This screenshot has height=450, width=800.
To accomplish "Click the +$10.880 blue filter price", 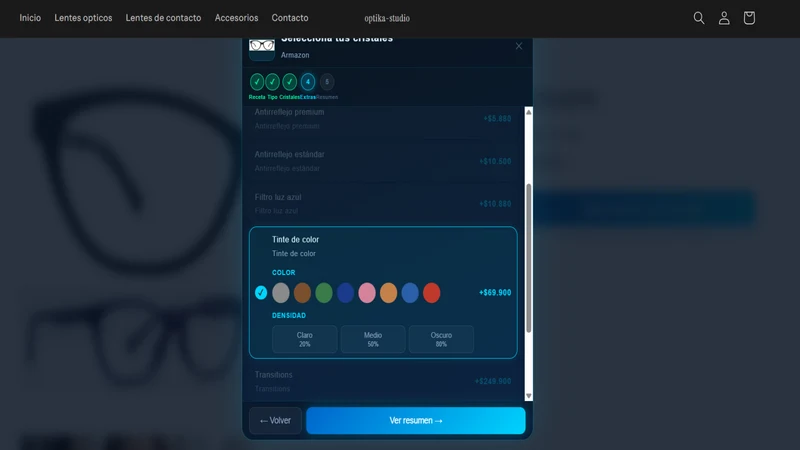I will click(495, 204).
